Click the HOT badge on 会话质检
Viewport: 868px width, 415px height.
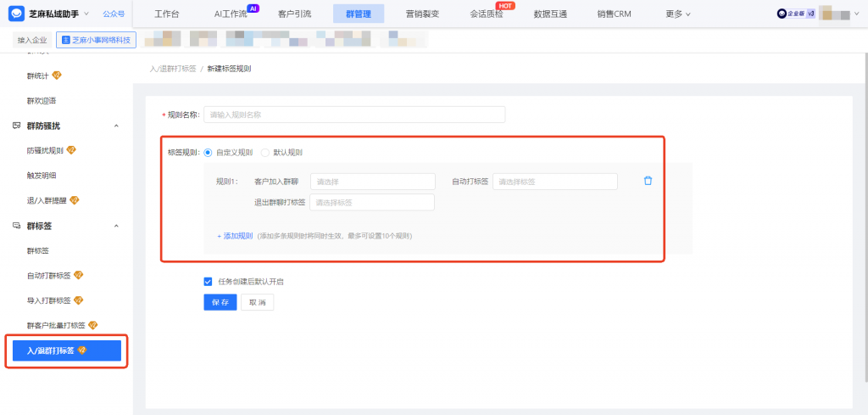pos(505,6)
